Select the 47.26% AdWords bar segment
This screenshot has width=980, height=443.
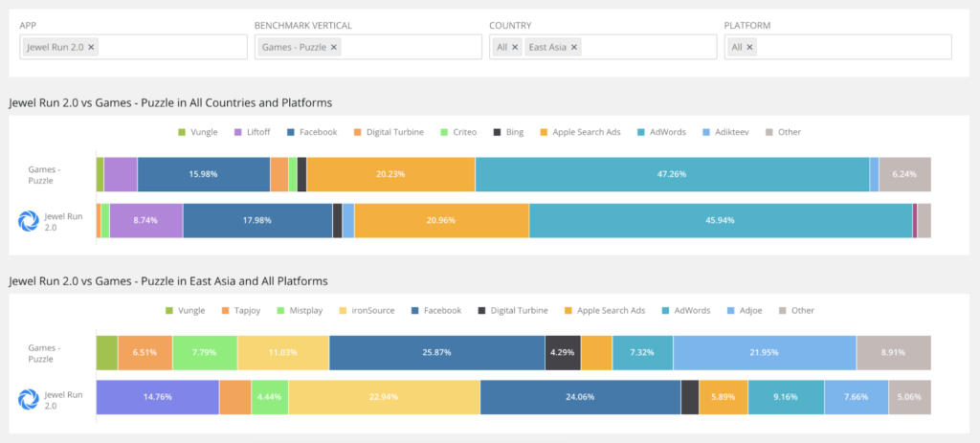673,174
